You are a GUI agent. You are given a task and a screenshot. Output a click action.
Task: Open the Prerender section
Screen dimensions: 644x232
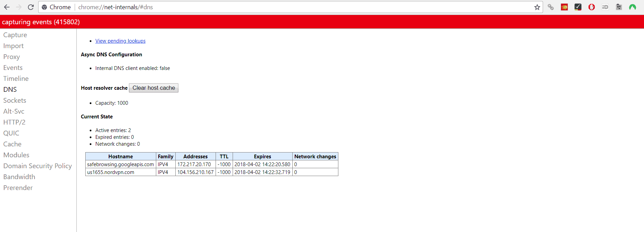point(18,188)
